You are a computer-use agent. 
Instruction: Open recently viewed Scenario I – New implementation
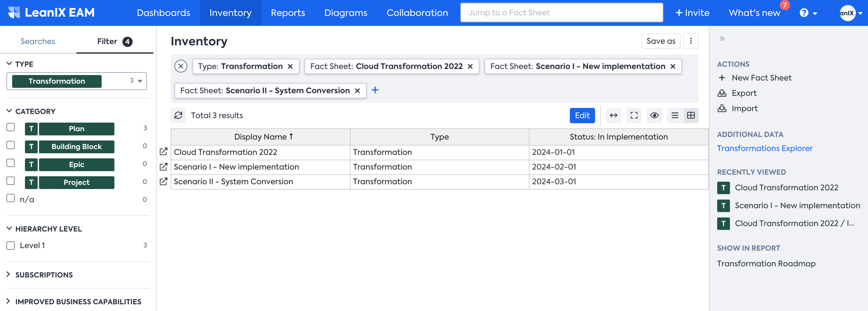[788, 205]
